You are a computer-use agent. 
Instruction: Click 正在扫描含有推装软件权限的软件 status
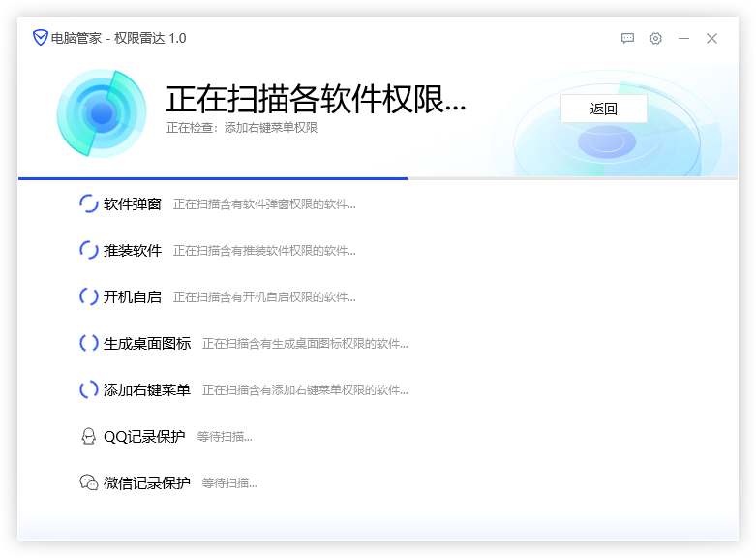pos(264,251)
